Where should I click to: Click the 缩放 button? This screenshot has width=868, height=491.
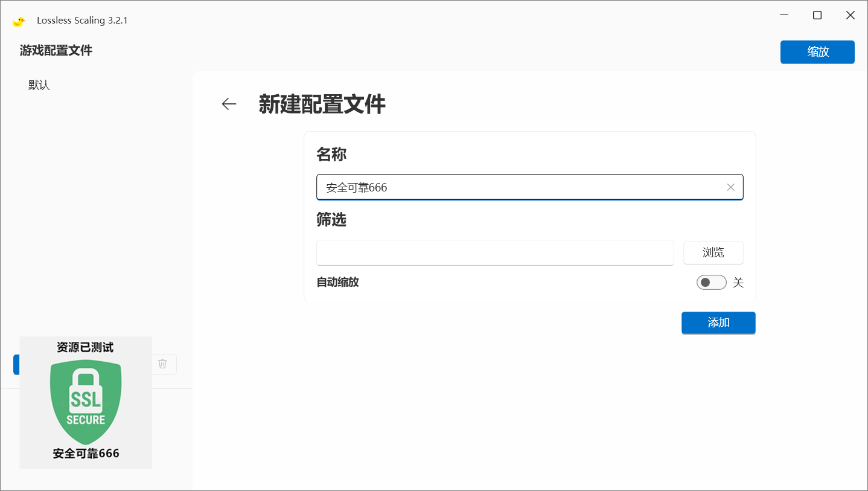(817, 52)
